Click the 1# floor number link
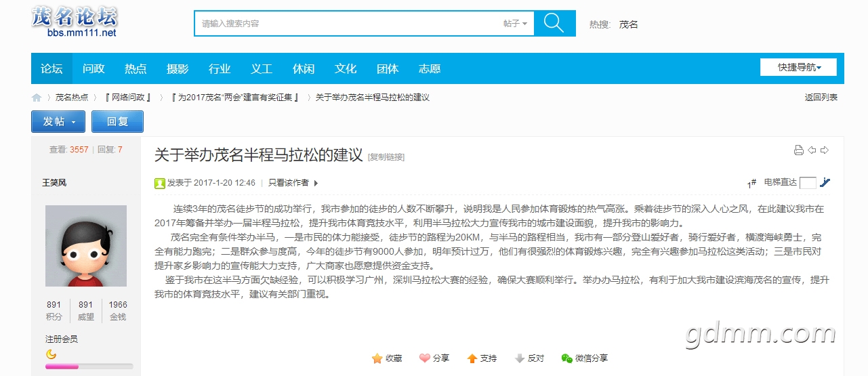Screen dimensions: 868x376 coord(752,184)
